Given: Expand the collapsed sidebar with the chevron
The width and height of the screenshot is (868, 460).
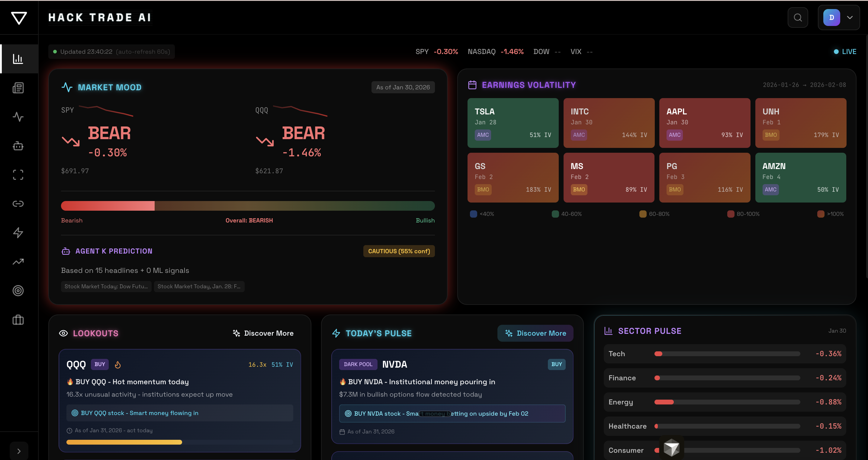Looking at the screenshot, I should 19,451.
